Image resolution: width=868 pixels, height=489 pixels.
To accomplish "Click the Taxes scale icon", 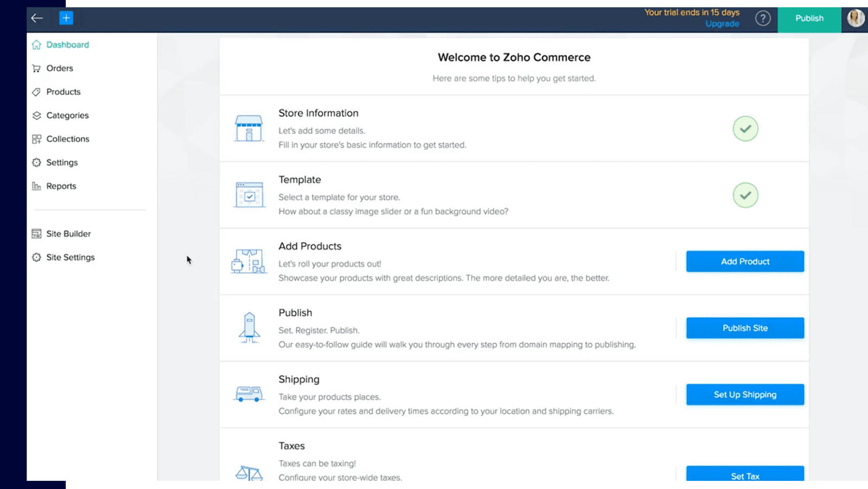I will pyautogui.click(x=249, y=473).
